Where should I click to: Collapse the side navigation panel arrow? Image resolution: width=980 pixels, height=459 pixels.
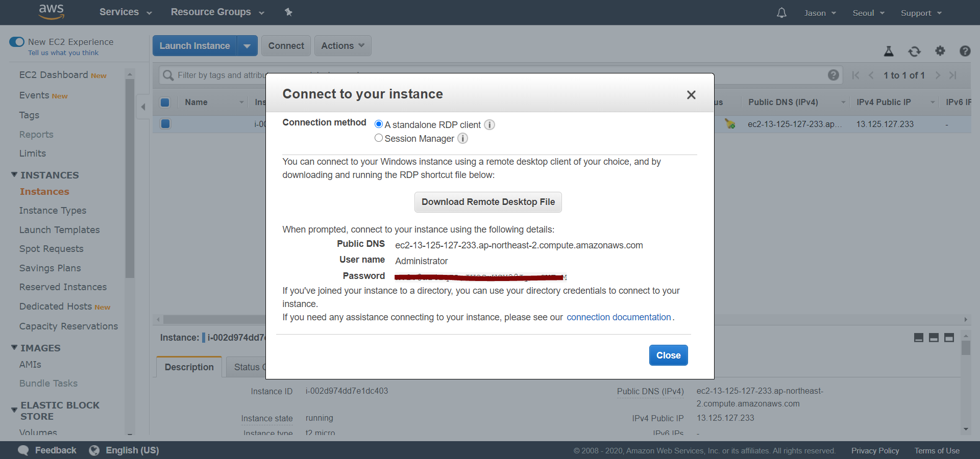coord(143,107)
